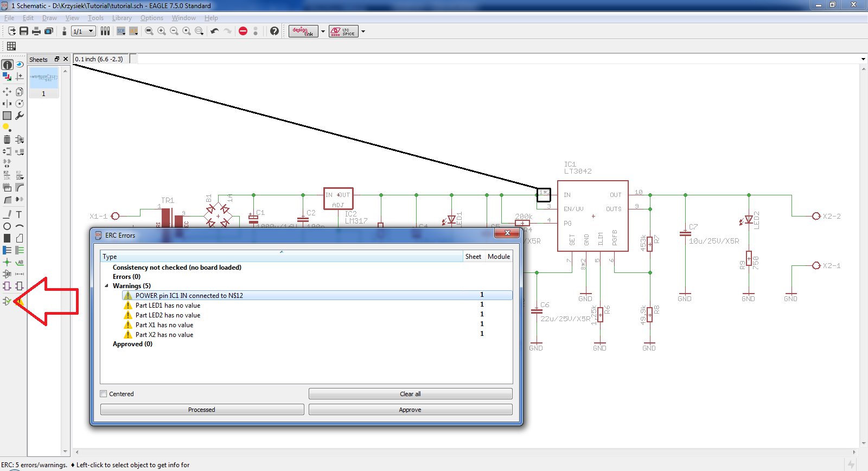The height and width of the screenshot is (471, 868).
Task: Select the 'Approved (0)' row
Action: point(132,344)
